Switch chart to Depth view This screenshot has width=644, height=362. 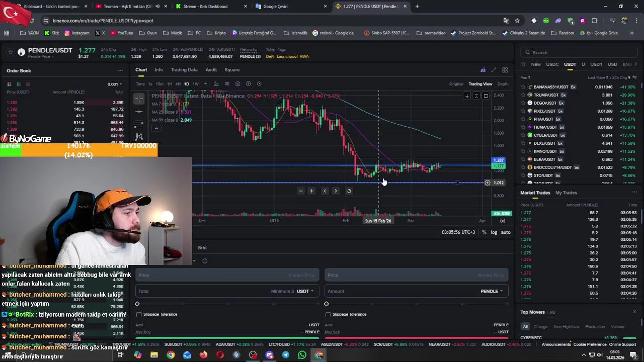click(503, 84)
